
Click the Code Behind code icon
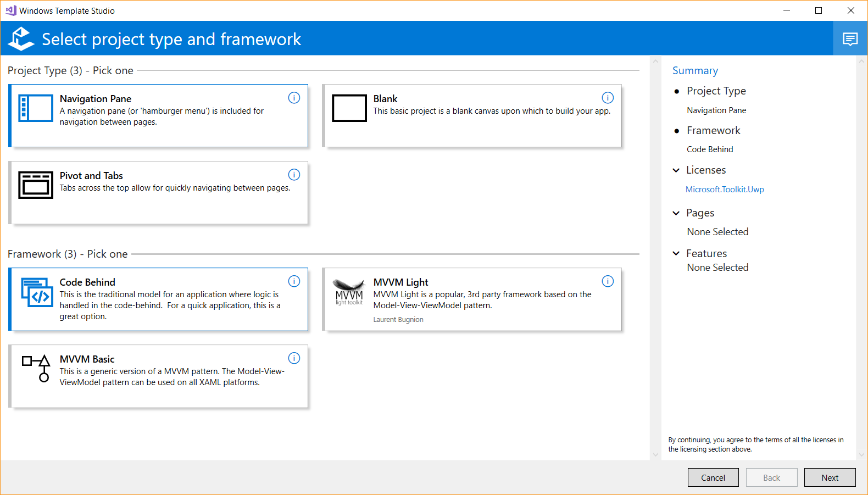(37, 292)
